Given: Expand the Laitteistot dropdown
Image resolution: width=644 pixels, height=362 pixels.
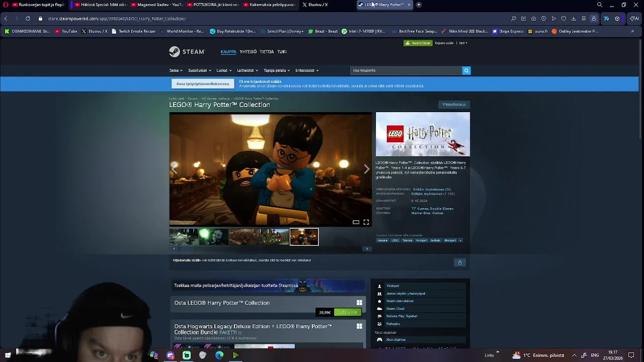Looking at the screenshot, I should pyautogui.click(x=247, y=70).
